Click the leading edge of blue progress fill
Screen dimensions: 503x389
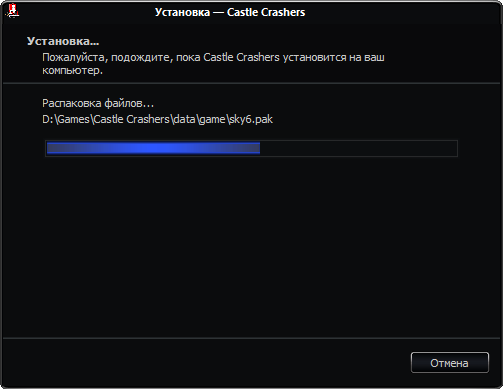tap(259, 148)
